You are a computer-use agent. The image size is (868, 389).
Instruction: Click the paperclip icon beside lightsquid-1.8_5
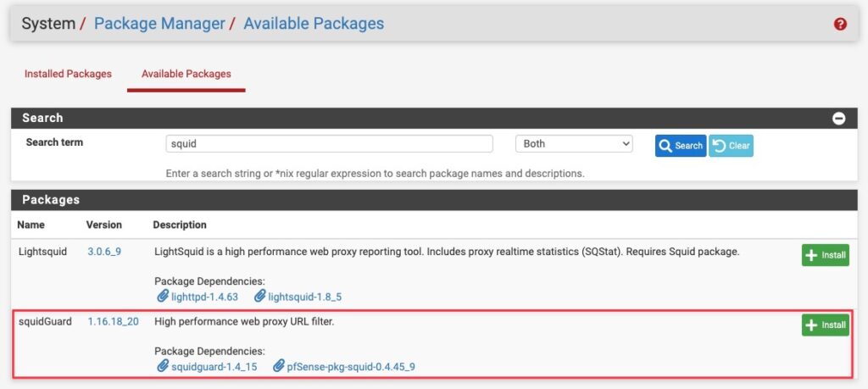coord(260,297)
